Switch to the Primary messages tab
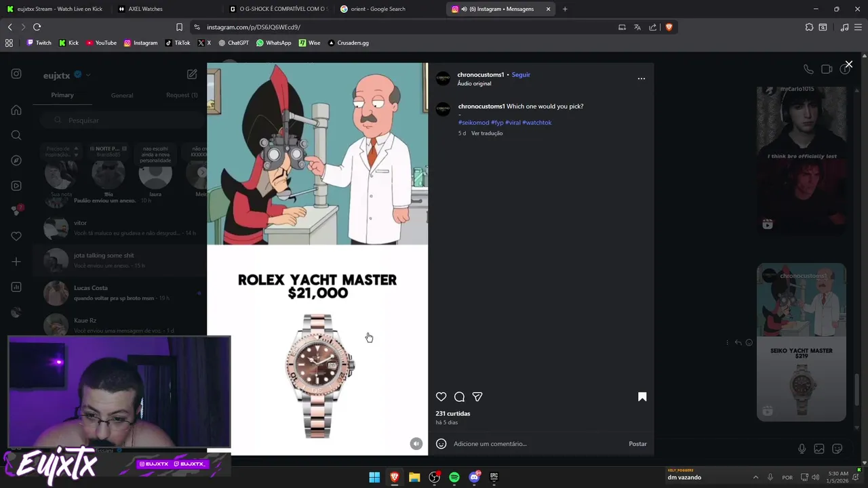868x488 pixels. 62,95
